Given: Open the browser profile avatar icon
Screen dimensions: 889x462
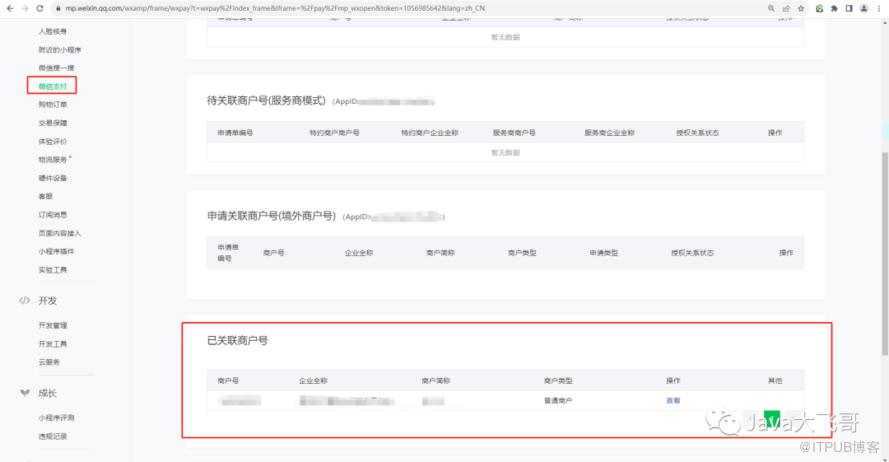Looking at the screenshot, I should [863, 8].
